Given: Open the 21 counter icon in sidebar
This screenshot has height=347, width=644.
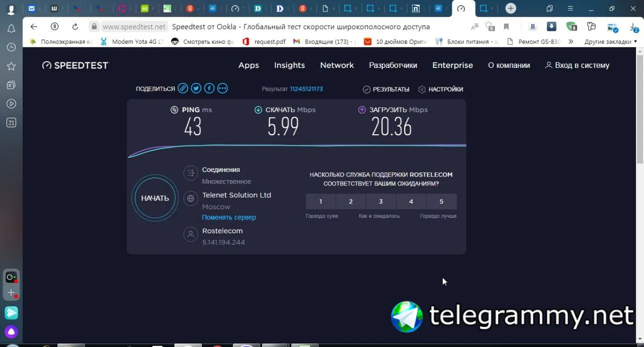Looking at the screenshot, I should tap(11, 123).
